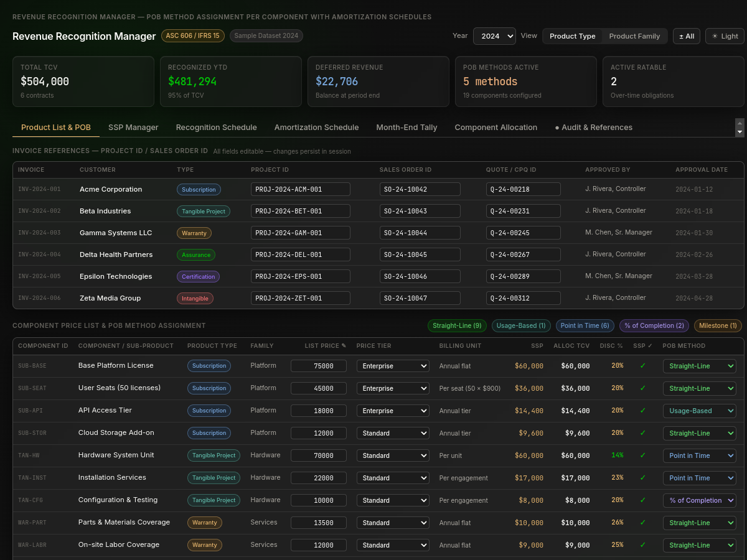Open the Recognition Schedule tab

217,128
